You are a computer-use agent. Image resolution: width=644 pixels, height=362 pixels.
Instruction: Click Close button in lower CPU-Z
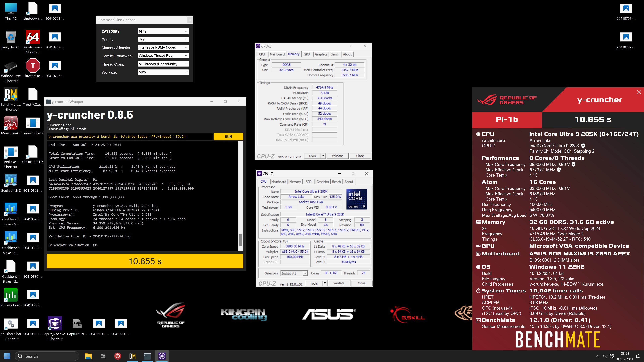pyautogui.click(x=361, y=283)
